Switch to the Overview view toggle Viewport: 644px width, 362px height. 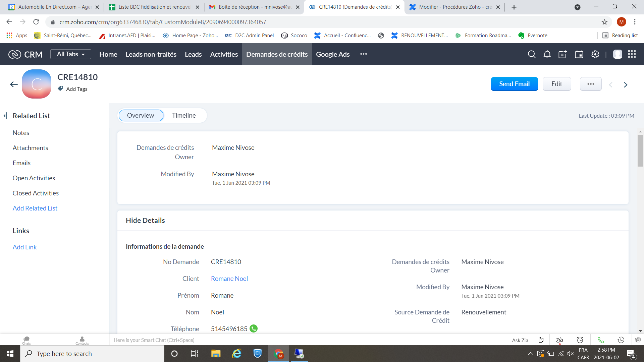pos(141,115)
